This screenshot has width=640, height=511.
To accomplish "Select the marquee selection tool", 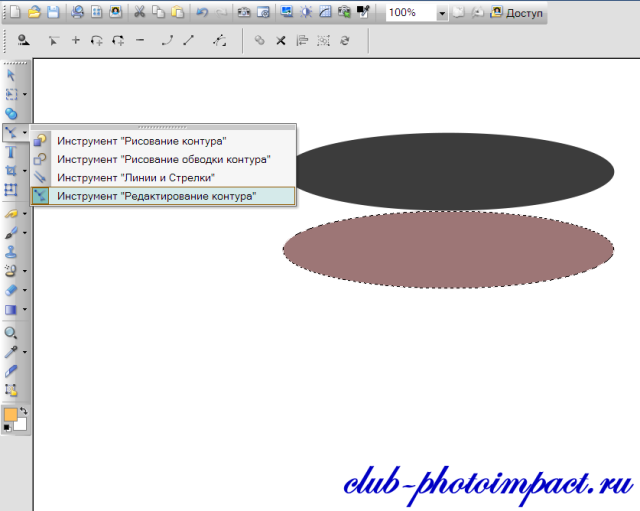I will pos(11,94).
